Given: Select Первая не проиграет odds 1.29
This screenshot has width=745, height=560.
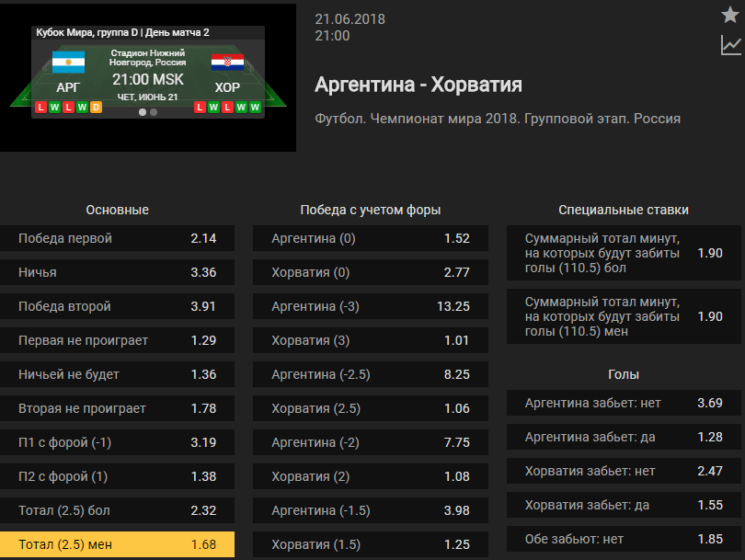Looking at the screenshot, I should pyautogui.click(x=118, y=340).
